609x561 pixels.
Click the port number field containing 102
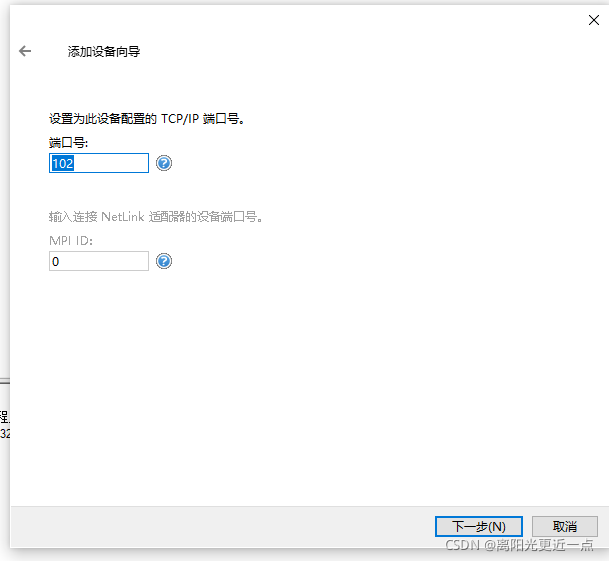99,163
